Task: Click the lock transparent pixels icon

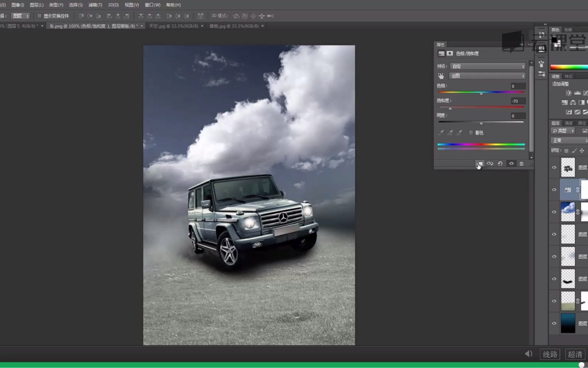Action: click(566, 151)
